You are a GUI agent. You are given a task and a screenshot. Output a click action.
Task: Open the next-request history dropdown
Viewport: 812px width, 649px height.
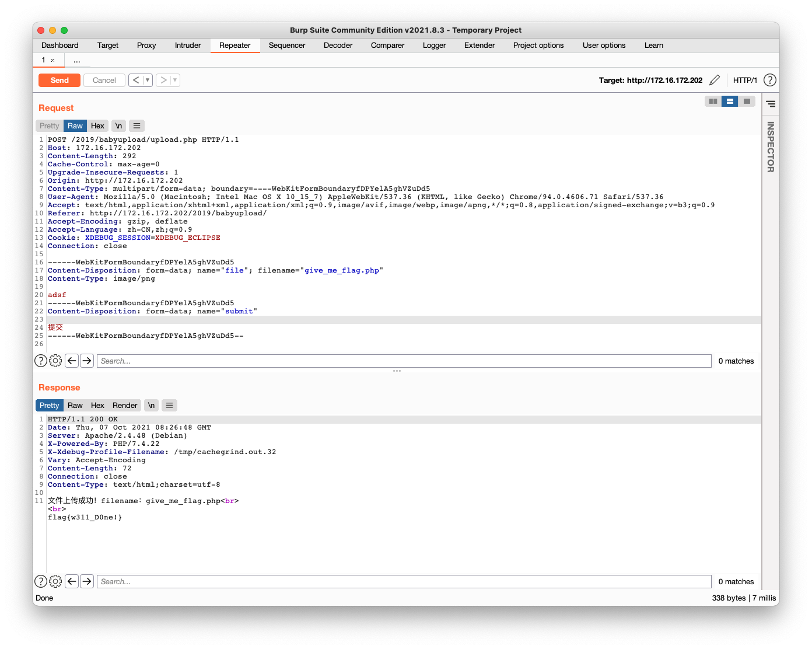click(175, 80)
